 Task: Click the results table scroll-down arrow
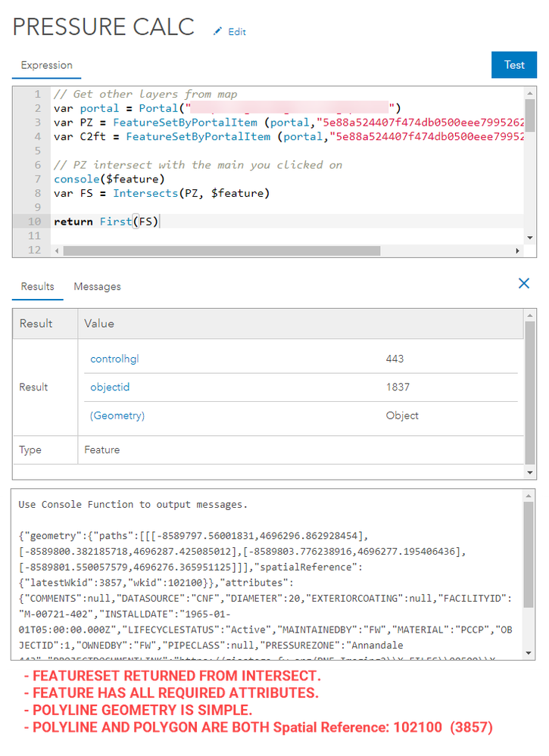click(529, 471)
